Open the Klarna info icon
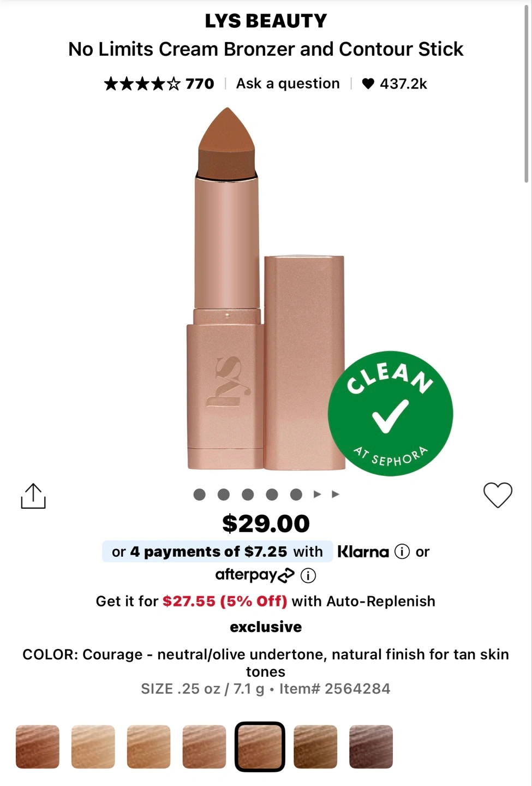This screenshot has height=786, width=532. pos(402,552)
